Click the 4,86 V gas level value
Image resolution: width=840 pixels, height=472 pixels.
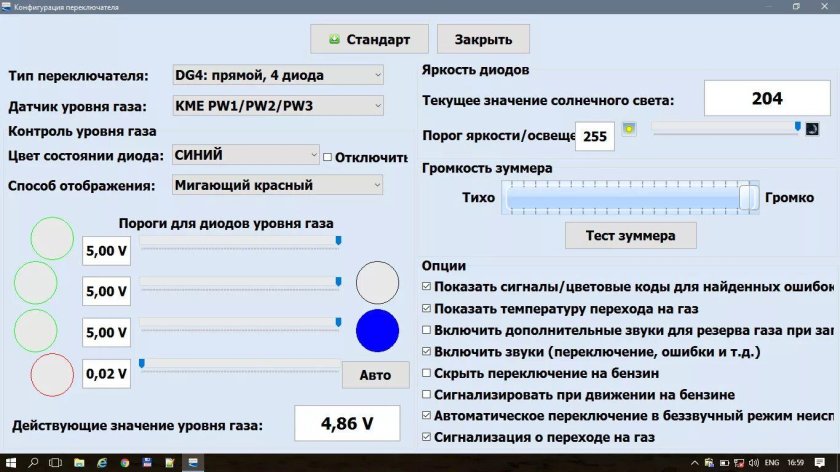tap(347, 423)
